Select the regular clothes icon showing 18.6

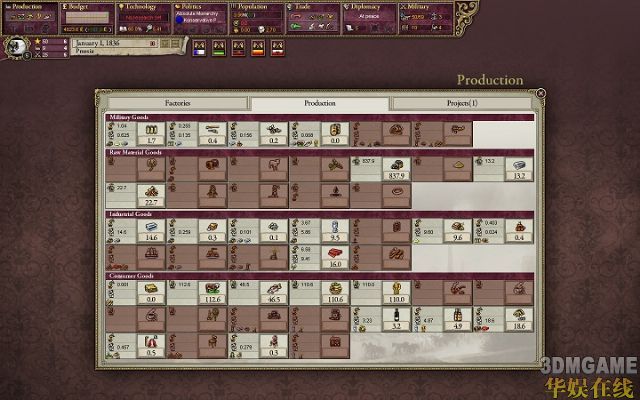tap(519, 315)
